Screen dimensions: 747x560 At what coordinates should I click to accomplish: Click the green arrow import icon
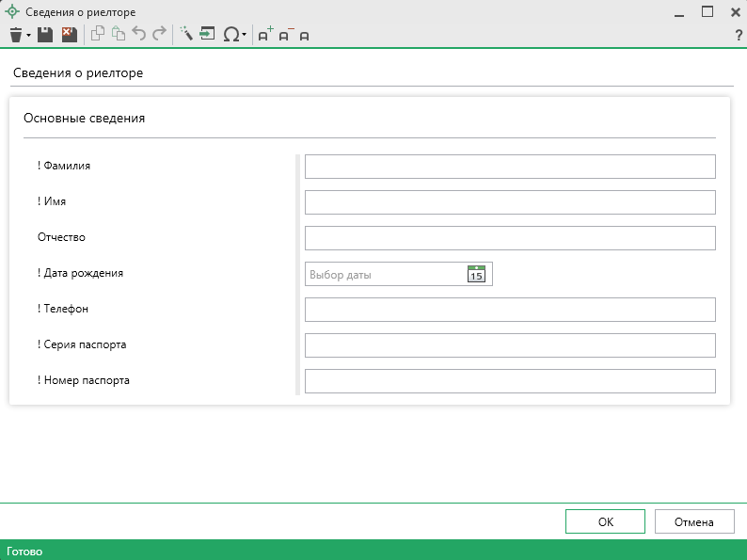207,35
